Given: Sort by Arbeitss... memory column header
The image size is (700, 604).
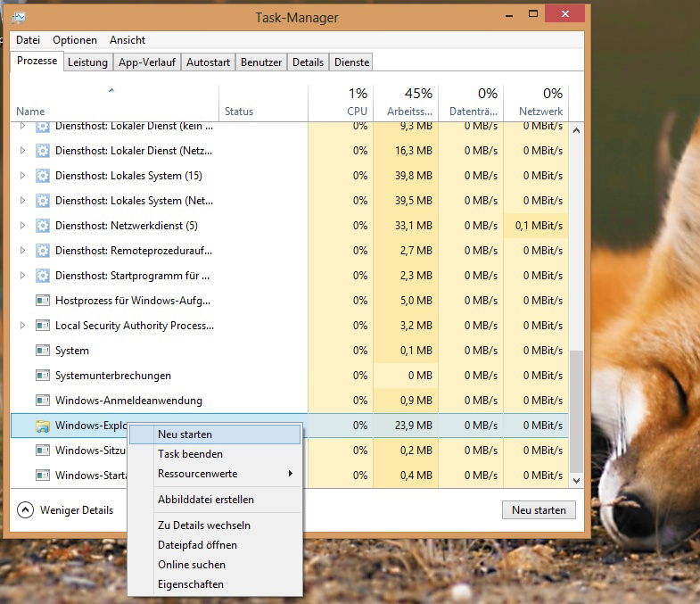Looking at the screenshot, I should pyautogui.click(x=406, y=103).
